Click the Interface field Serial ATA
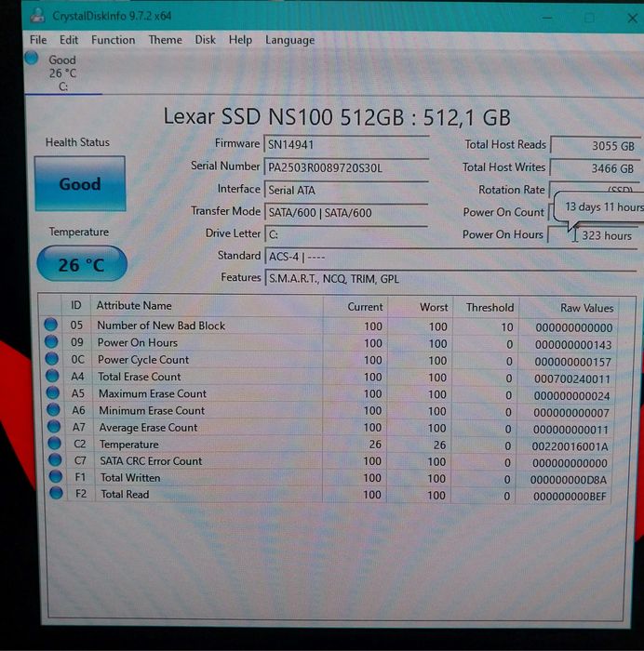 [x=346, y=190]
